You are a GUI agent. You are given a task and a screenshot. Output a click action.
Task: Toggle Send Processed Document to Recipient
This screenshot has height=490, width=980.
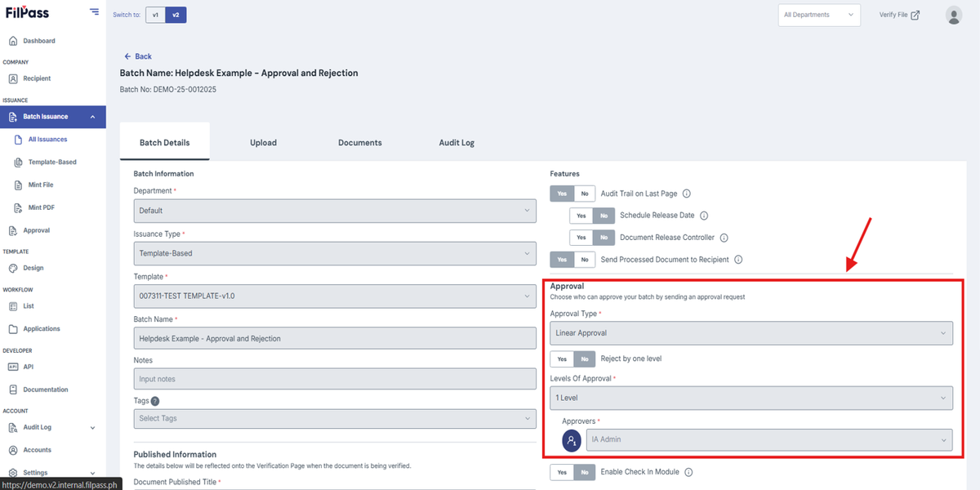(x=572, y=260)
